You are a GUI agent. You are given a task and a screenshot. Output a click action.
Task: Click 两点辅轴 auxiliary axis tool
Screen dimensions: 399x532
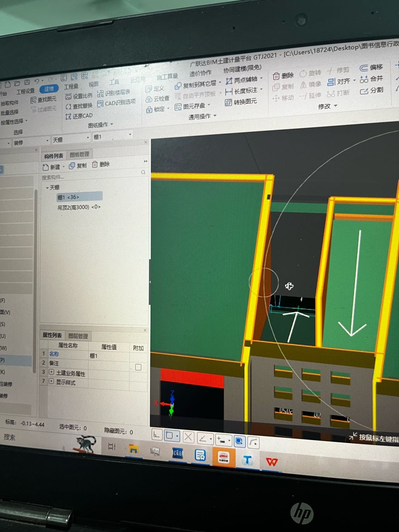tap(244, 80)
